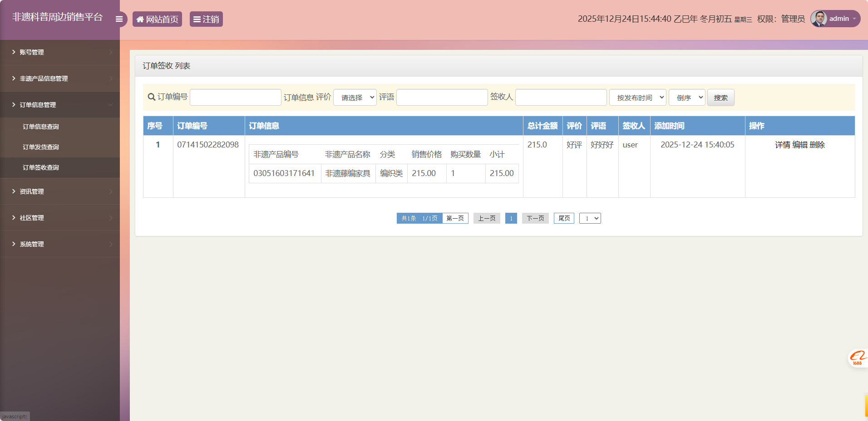868x421 pixels.
Task: Expand the 系统管理 sidebar section
Action: [32, 244]
